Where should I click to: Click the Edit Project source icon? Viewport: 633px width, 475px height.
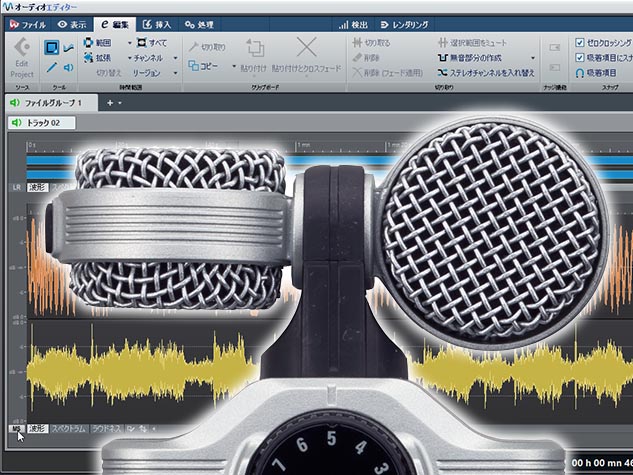pyautogui.click(x=22, y=48)
